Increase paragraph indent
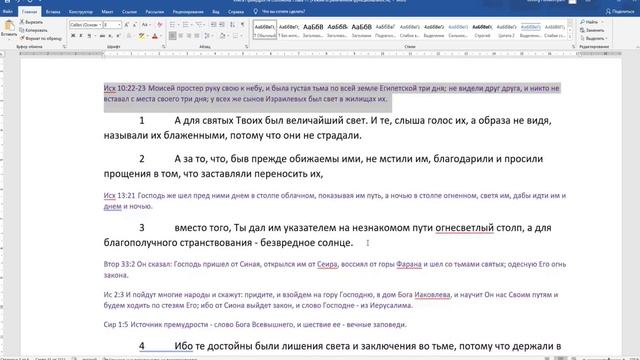Screen dimensions: 640x360 click(x=222, y=25)
